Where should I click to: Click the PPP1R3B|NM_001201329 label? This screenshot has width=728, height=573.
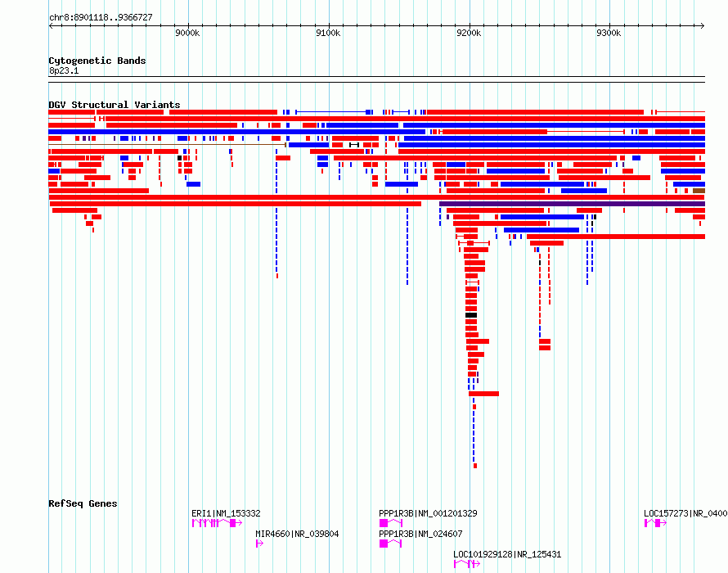pos(428,513)
